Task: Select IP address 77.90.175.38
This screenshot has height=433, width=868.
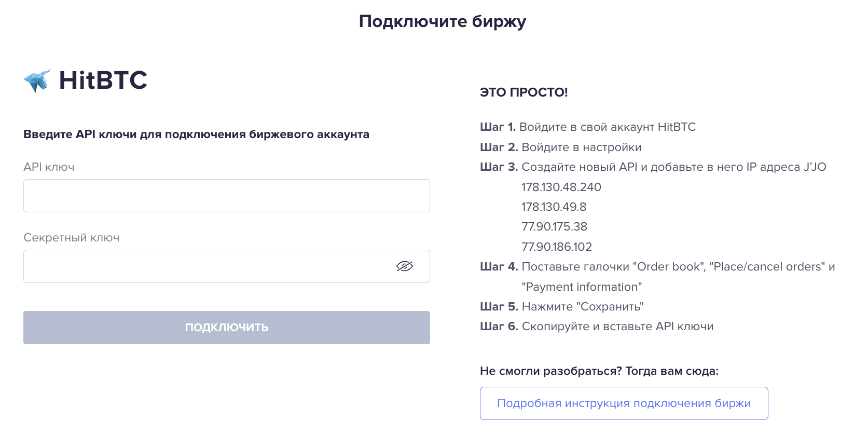Action: pyautogui.click(x=555, y=226)
